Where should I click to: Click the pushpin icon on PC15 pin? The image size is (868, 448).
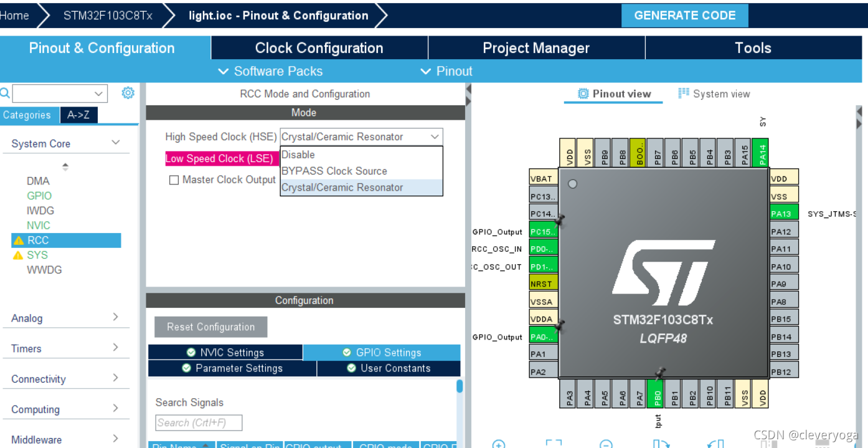click(x=560, y=220)
